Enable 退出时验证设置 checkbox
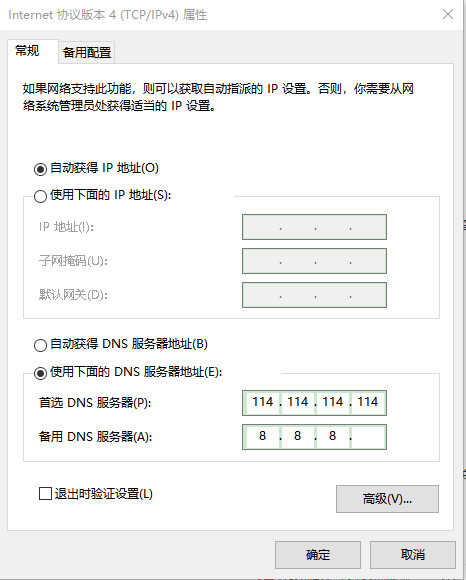The height and width of the screenshot is (580, 466). click(x=45, y=493)
